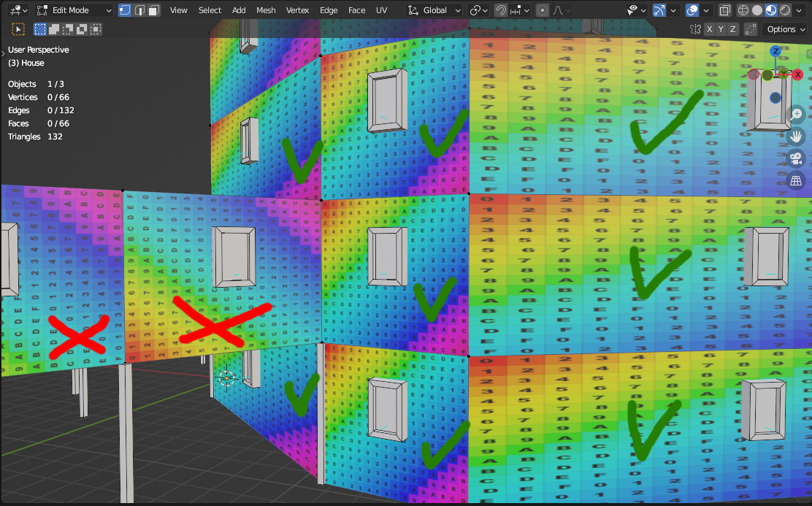
Task: Toggle X-ray view
Action: coord(724,10)
